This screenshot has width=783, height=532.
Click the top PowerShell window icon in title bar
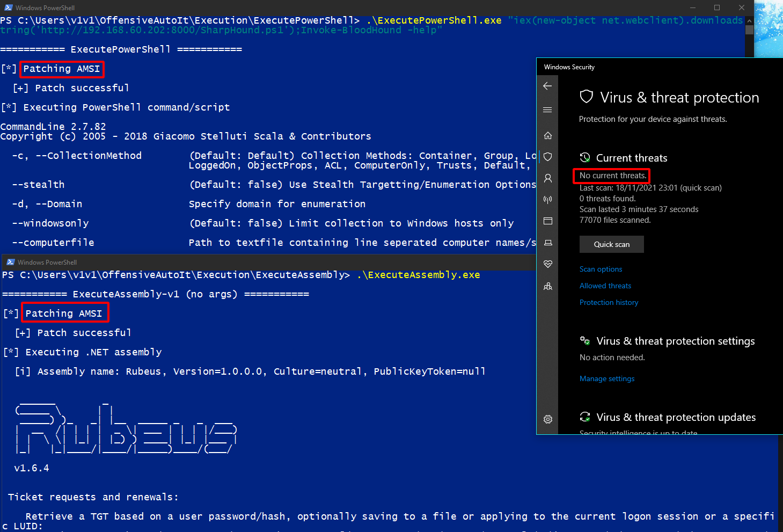9,8
